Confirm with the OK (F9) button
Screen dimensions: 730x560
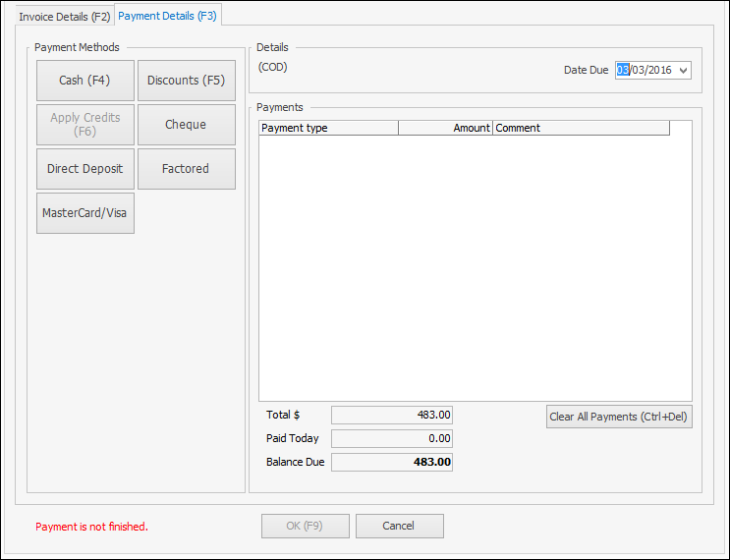pyautogui.click(x=305, y=526)
